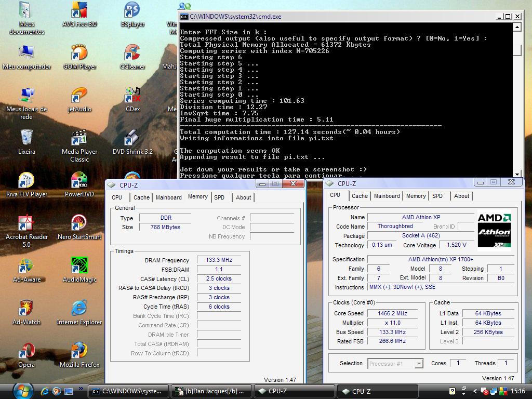532x399 pixels.
Task: Launch jetAudio from the desktop
Action: 79,100
